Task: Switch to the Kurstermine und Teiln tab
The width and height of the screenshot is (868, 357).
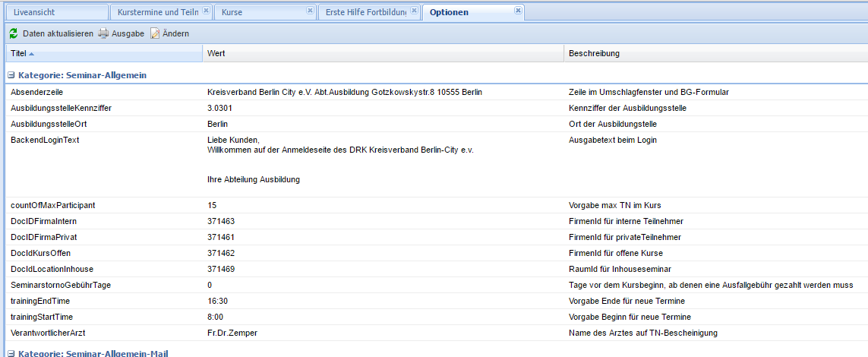Action: (157, 12)
